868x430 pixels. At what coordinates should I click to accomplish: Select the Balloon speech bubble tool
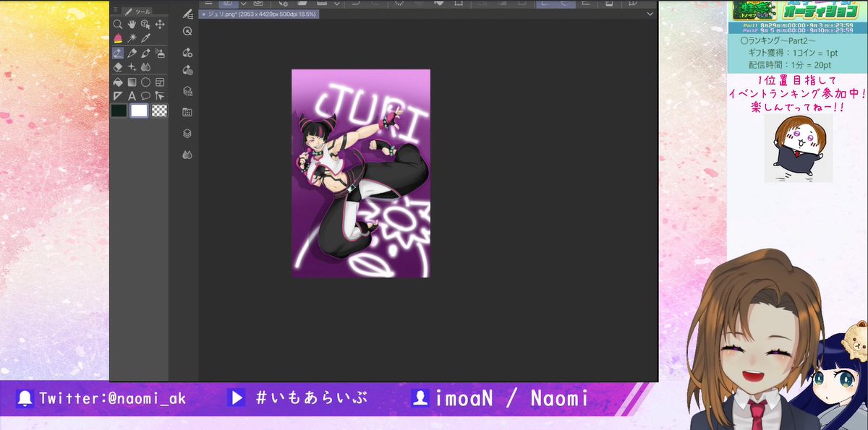click(145, 95)
